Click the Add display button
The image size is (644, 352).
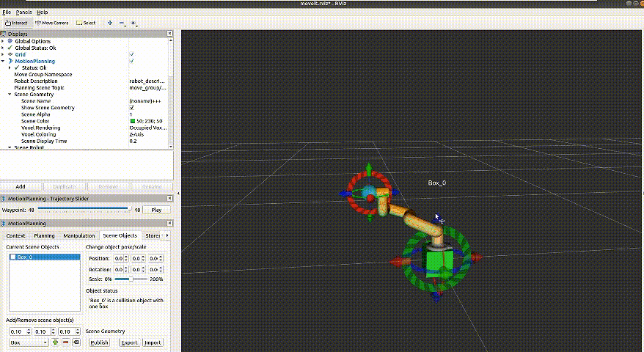click(21, 186)
